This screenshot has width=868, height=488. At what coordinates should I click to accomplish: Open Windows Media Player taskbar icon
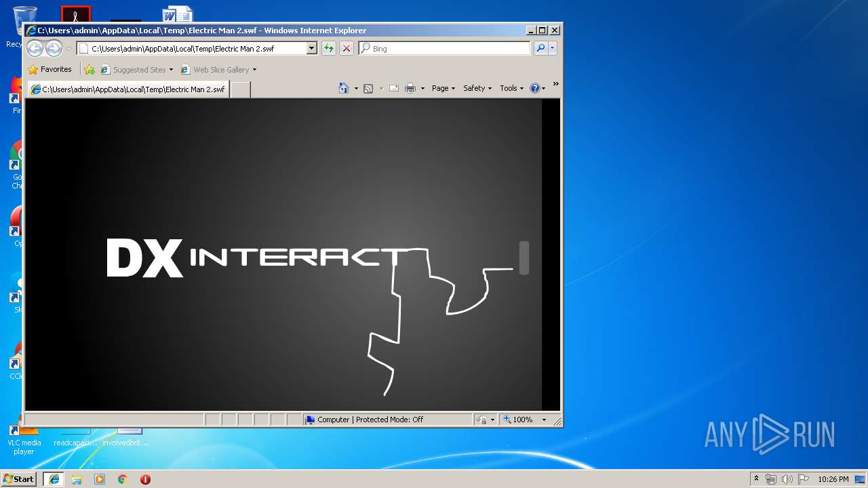tap(100, 479)
